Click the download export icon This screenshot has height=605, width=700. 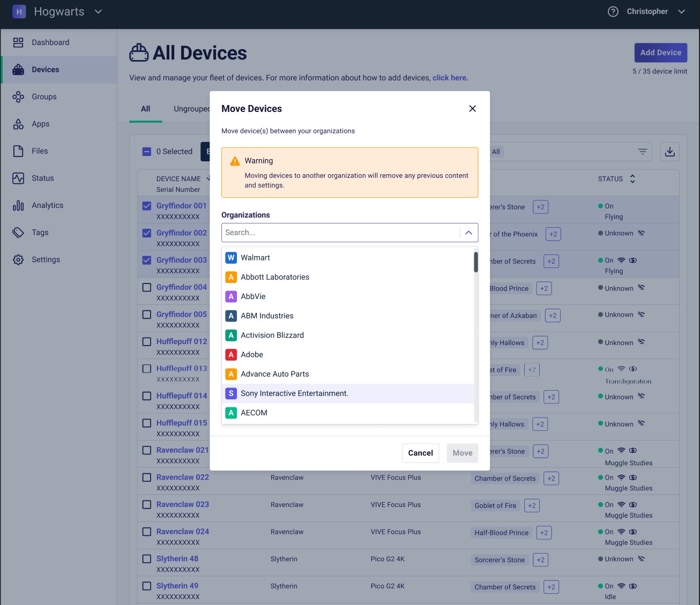click(x=670, y=152)
